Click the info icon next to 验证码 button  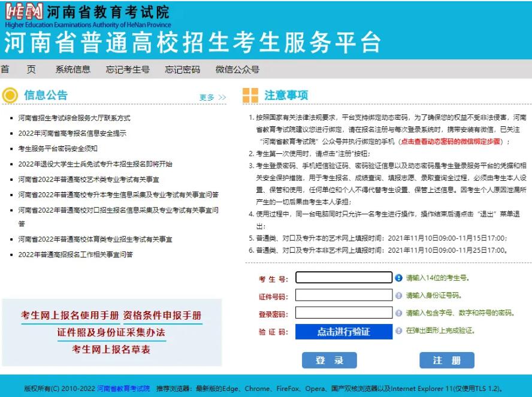coord(398,331)
